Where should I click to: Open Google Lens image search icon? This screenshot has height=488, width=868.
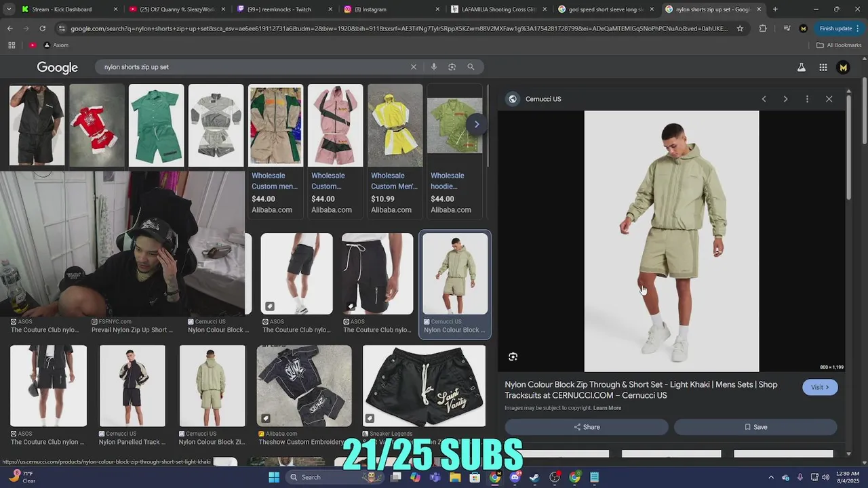click(x=452, y=67)
